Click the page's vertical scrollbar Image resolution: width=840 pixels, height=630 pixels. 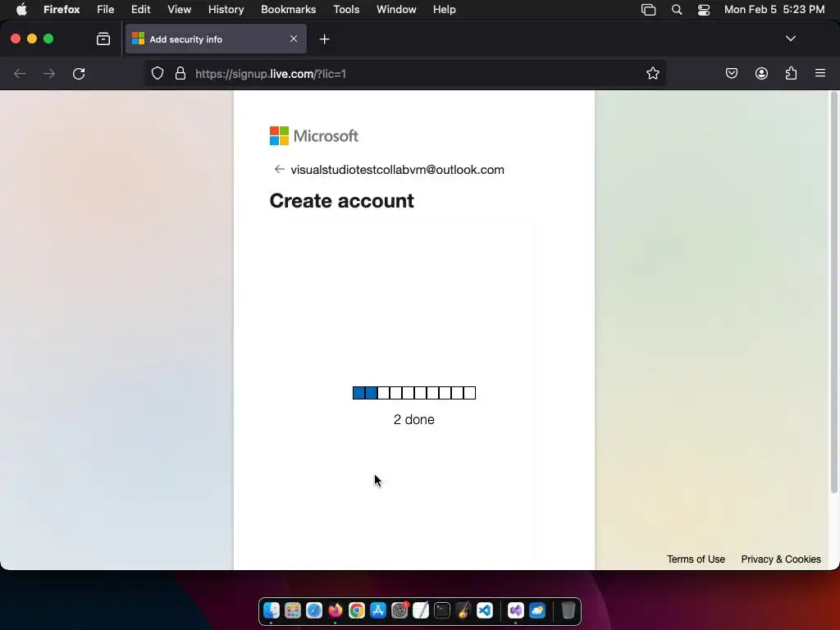coord(833,292)
